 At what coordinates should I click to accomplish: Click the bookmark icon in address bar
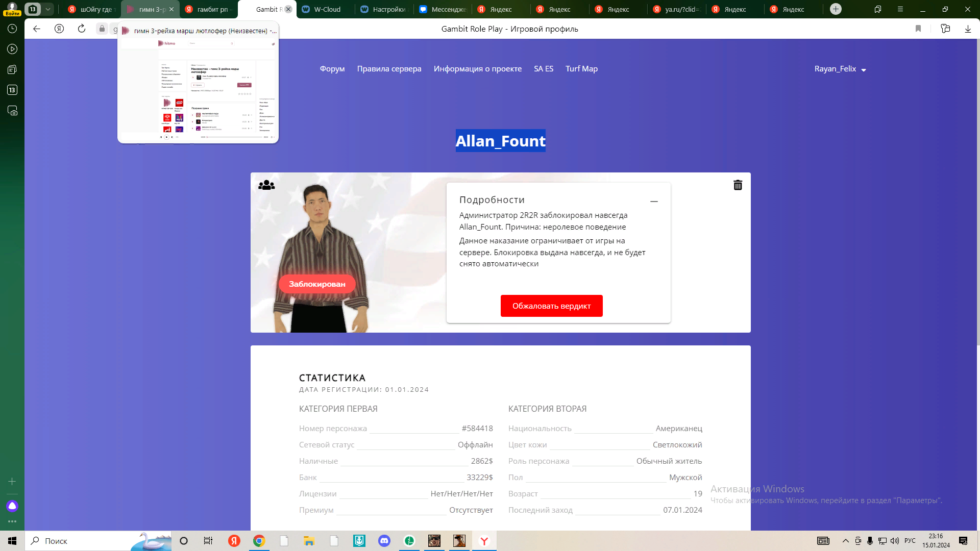point(918,29)
